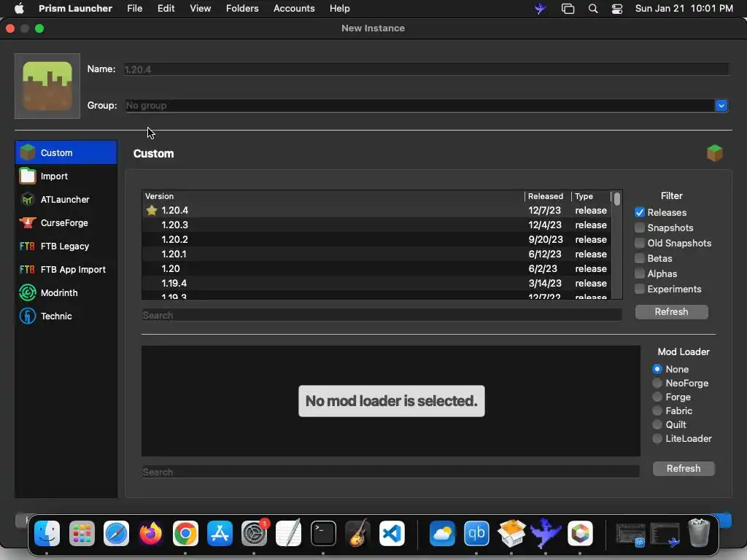This screenshot has width=747, height=560.
Task: Enable the Alphas filter checkbox
Action: click(639, 273)
